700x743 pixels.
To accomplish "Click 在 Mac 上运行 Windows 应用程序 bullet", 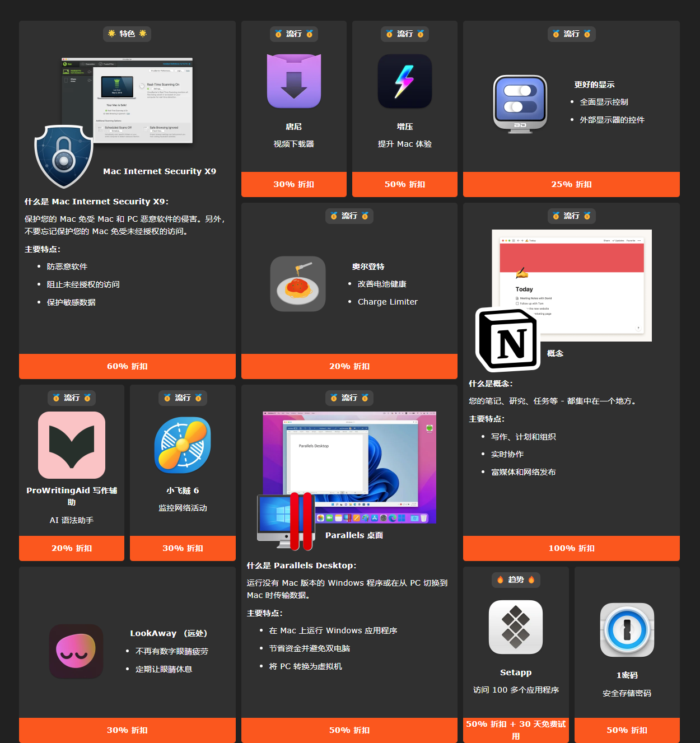I will pos(333,630).
